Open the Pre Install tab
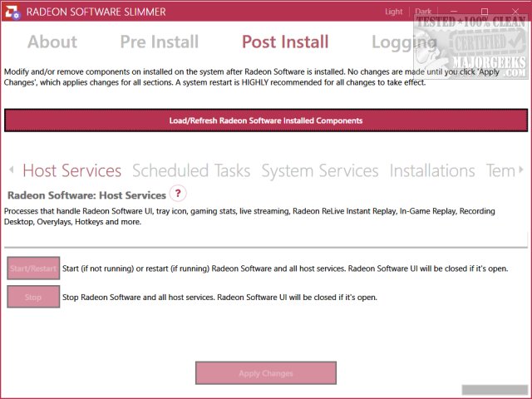The image size is (532, 399). pos(160,42)
